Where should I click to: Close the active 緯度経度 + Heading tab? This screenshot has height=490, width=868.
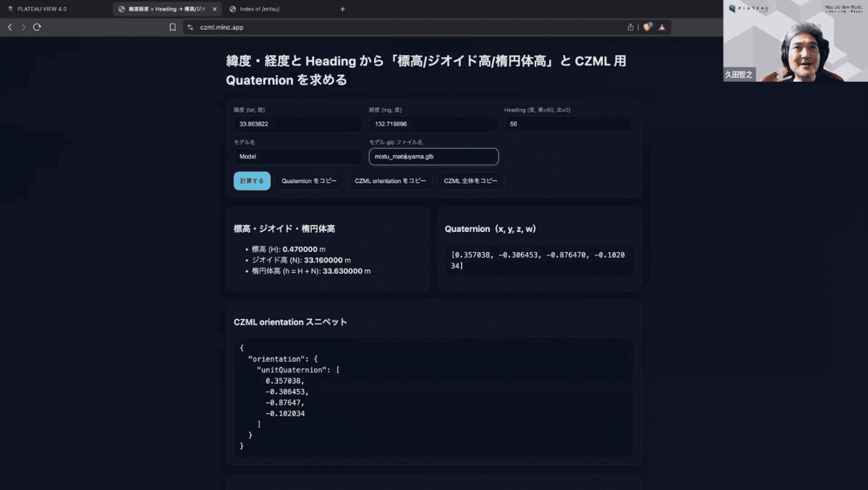[215, 9]
